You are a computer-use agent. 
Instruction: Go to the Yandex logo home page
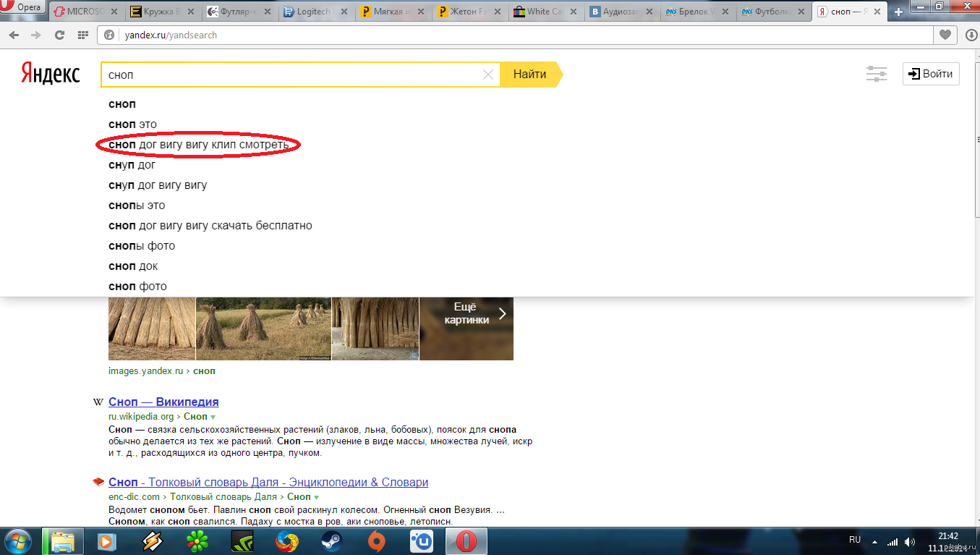tap(50, 74)
